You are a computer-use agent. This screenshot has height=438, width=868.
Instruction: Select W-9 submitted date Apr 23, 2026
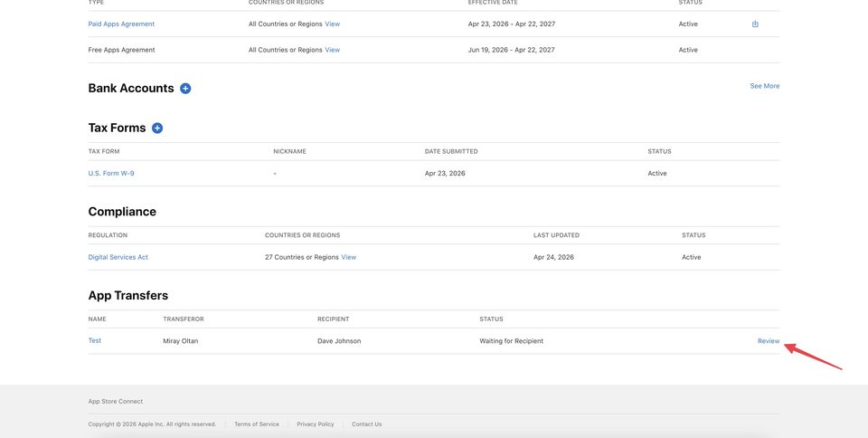(x=445, y=174)
